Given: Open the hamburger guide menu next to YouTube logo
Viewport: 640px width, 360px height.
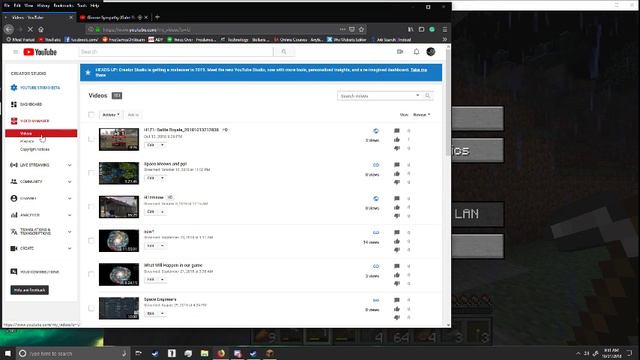Looking at the screenshot, I should [16, 52].
